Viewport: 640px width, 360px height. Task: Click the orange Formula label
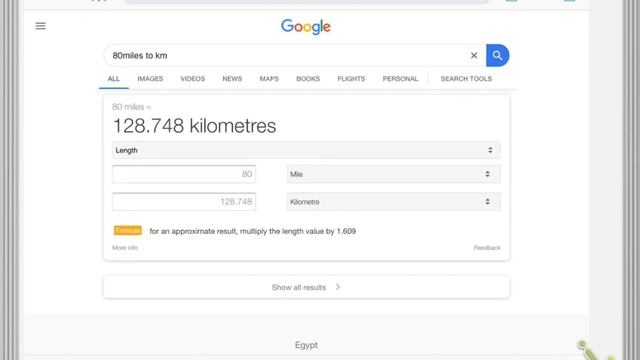pyautogui.click(x=128, y=231)
